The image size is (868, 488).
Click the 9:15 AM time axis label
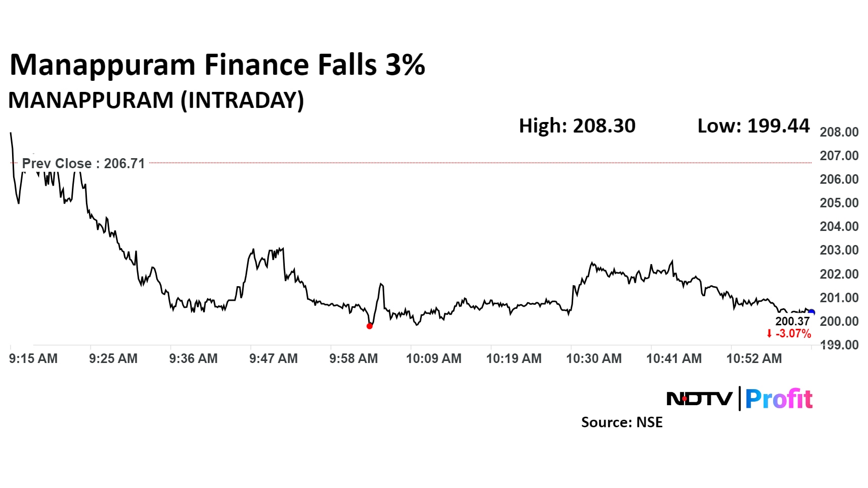(33, 358)
